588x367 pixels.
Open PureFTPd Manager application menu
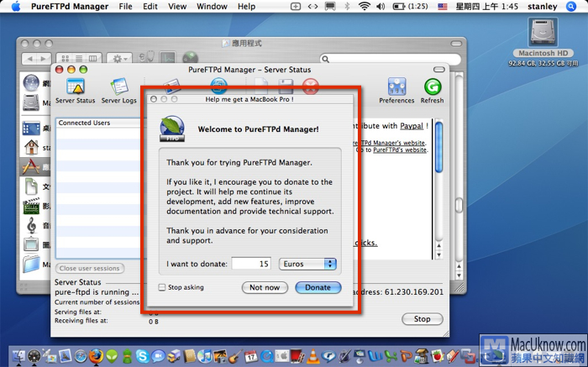70,7
